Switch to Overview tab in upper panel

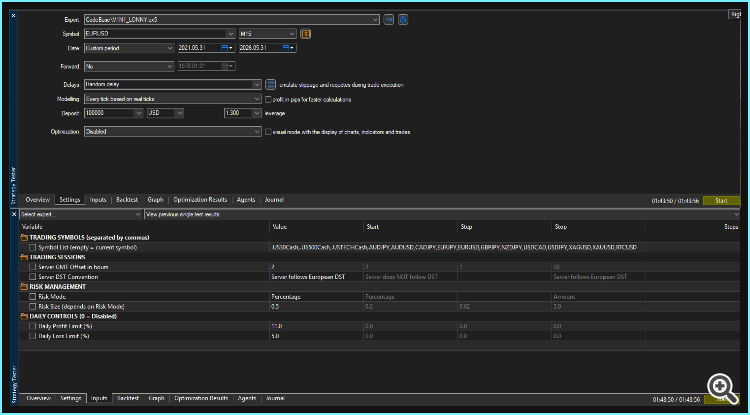point(38,200)
